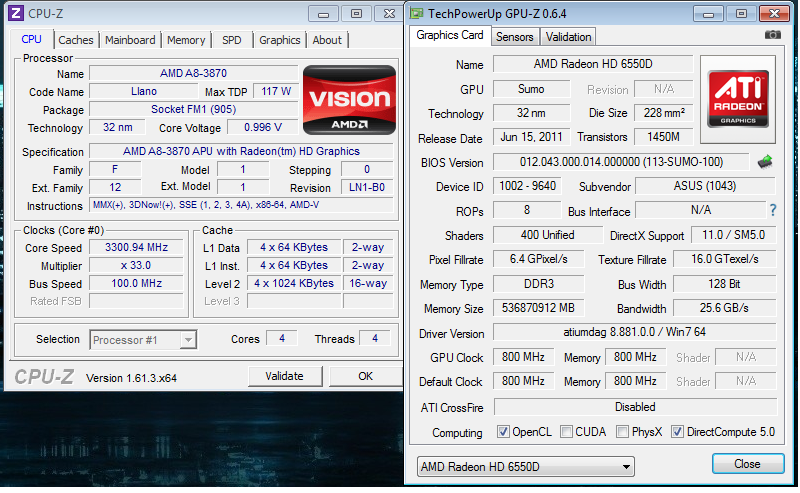Click the Level 2 cache value 4 x 1024 KBytes
The image size is (800, 493).
(294, 283)
